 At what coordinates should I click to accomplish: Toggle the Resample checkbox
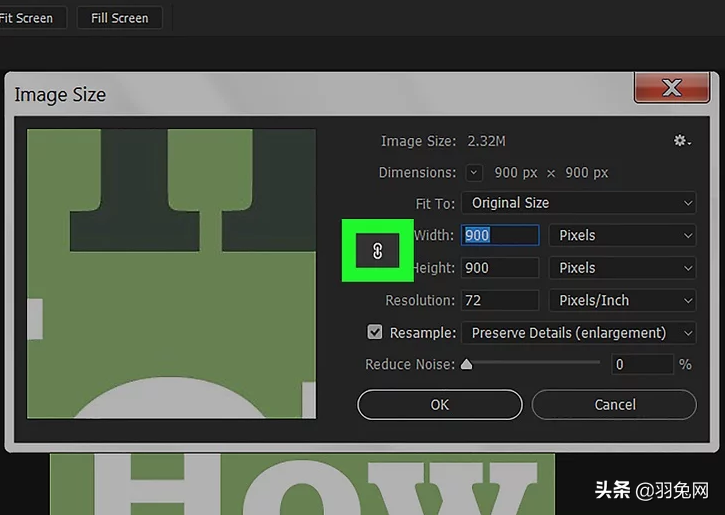coord(375,332)
